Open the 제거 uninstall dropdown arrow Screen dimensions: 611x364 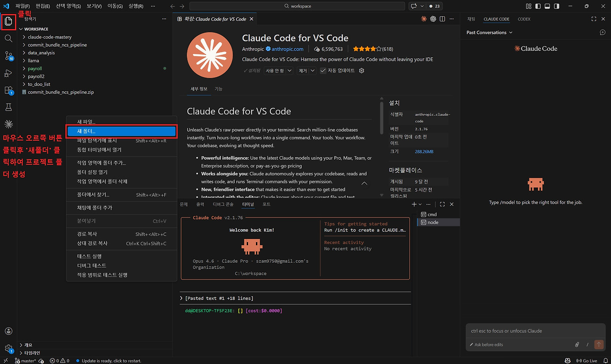point(313,71)
